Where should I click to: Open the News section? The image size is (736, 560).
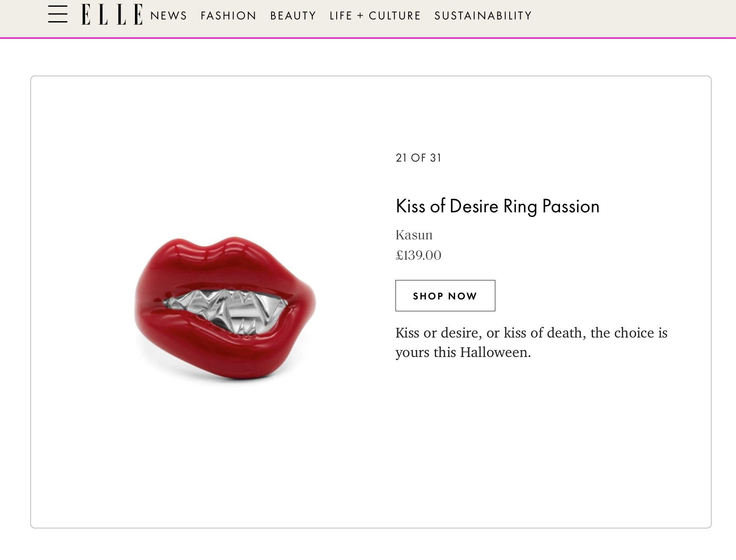(x=168, y=16)
